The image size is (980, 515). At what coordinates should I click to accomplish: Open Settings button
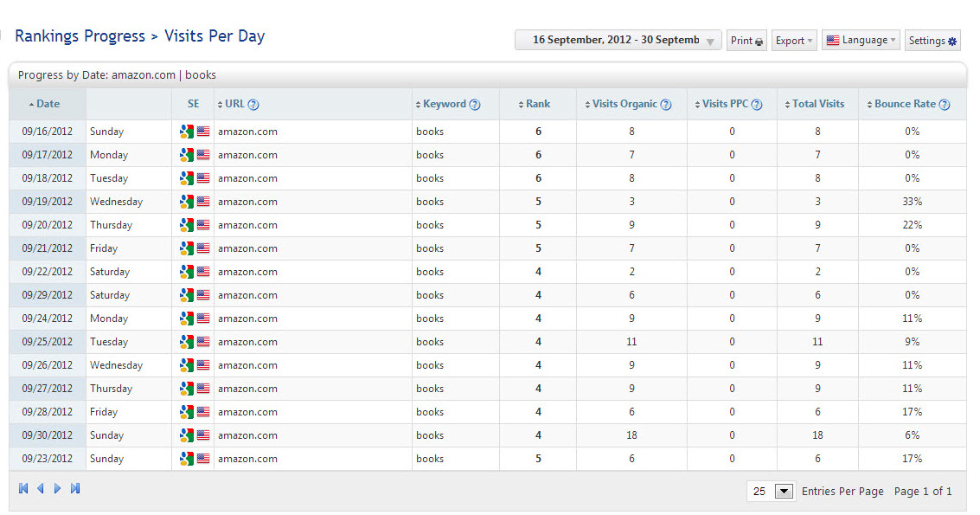[x=932, y=41]
